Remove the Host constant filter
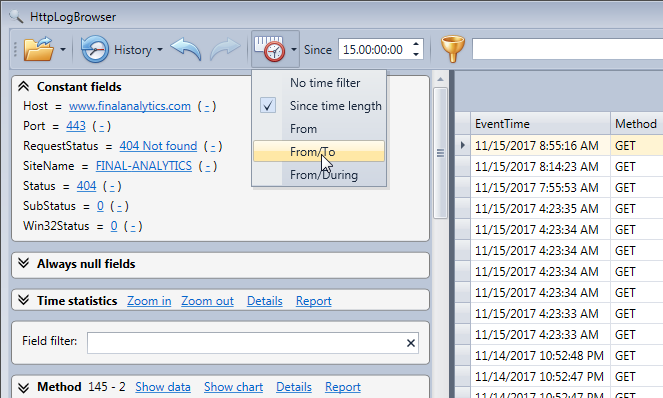The height and width of the screenshot is (398, 663). coord(207,106)
